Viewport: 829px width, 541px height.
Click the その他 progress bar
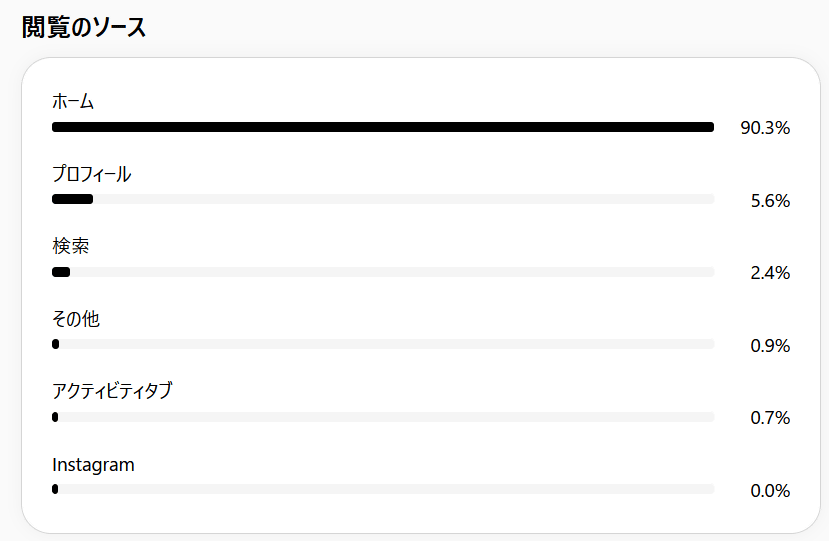383,344
